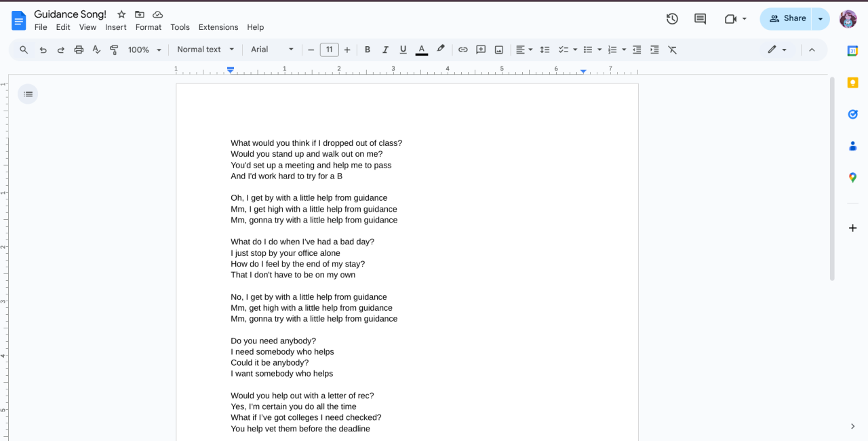Collapse the menus with up chevron
Image resolution: width=868 pixels, height=441 pixels.
[812, 50]
